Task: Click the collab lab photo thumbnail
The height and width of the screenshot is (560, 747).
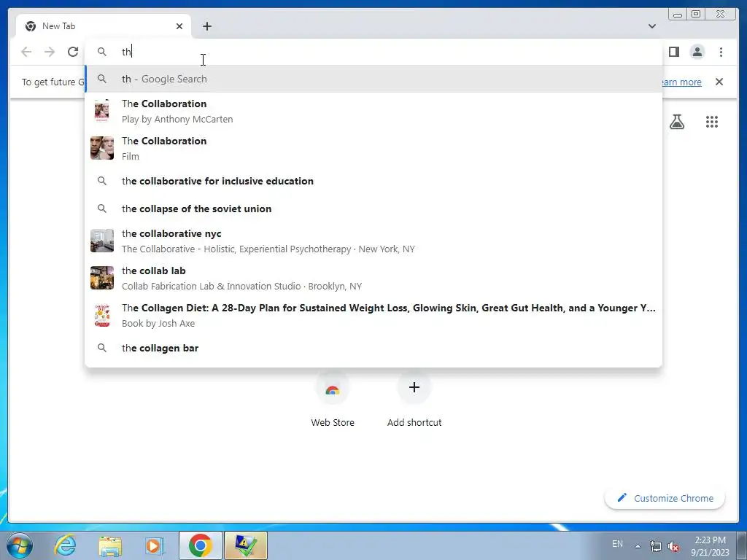Action: (x=102, y=278)
